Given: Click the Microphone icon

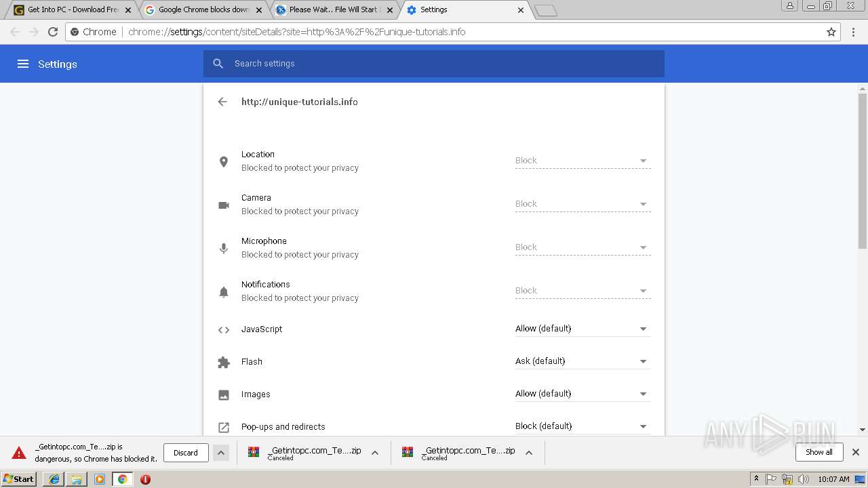Looking at the screenshot, I should pos(224,248).
